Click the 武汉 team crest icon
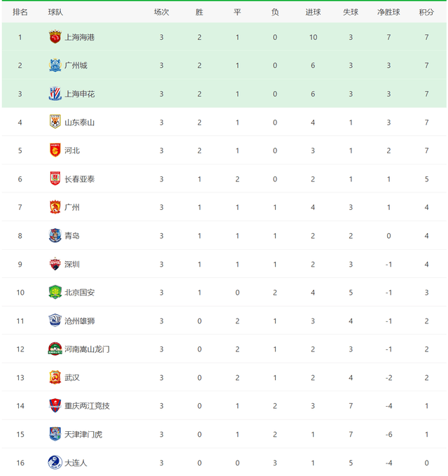 pyautogui.click(x=55, y=377)
